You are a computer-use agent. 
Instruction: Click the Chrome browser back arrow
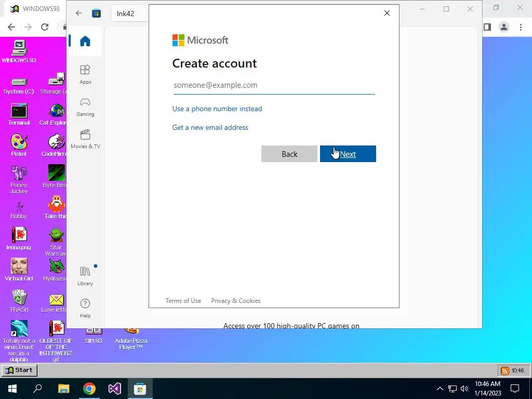[x=11, y=27]
